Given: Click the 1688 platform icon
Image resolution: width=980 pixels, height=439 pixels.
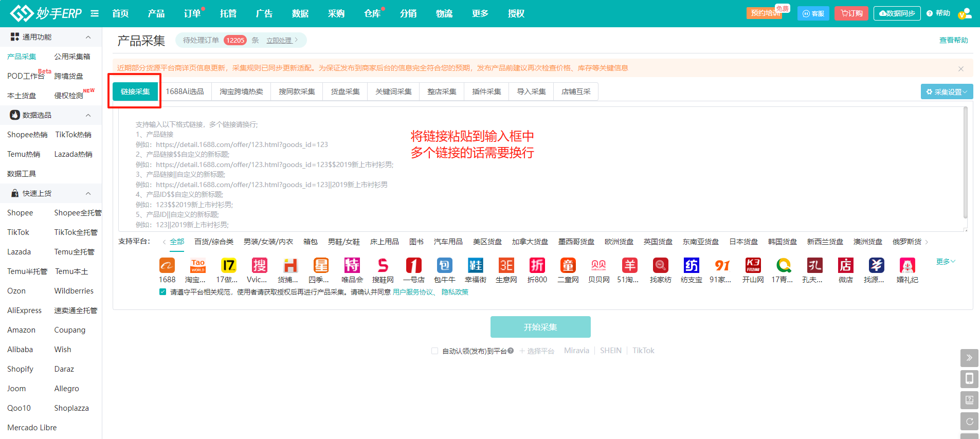Looking at the screenshot, I should tap(167, 265).
